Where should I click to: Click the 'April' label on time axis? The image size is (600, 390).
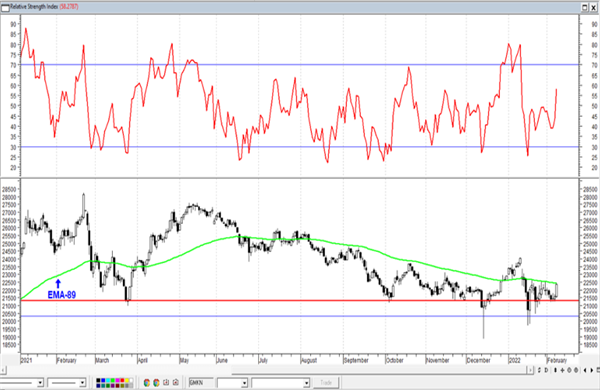tap(142, 361)
